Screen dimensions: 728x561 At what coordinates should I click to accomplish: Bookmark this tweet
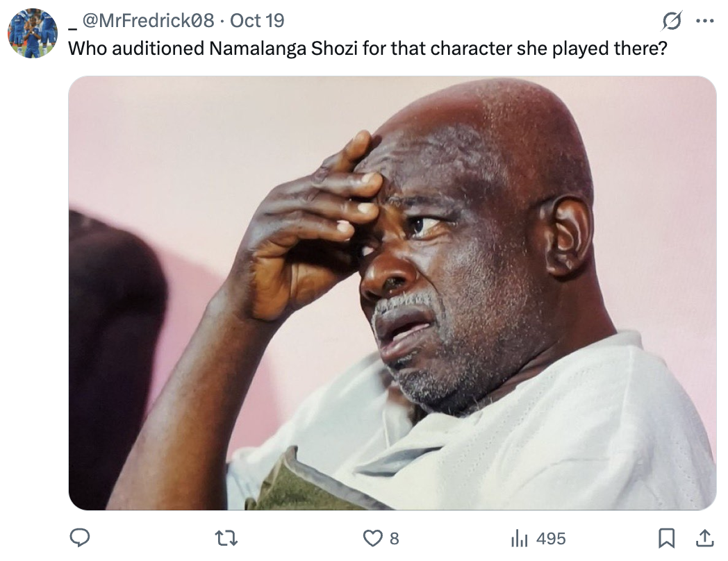666,538
